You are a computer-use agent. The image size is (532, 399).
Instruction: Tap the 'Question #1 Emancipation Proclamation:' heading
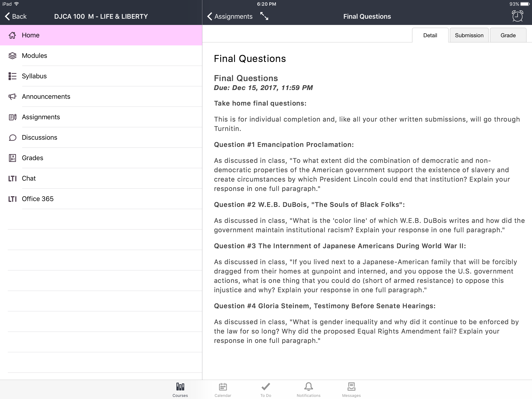tap(284, 145)
